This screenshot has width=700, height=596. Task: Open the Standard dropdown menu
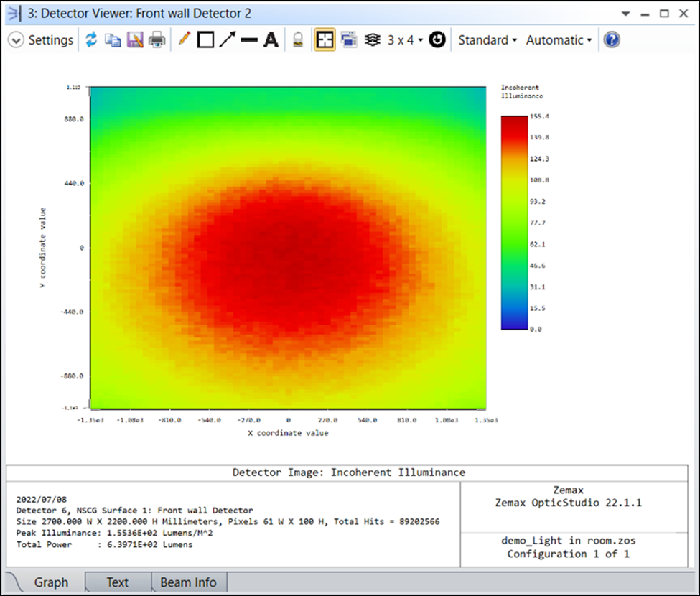tap(487, 40)
